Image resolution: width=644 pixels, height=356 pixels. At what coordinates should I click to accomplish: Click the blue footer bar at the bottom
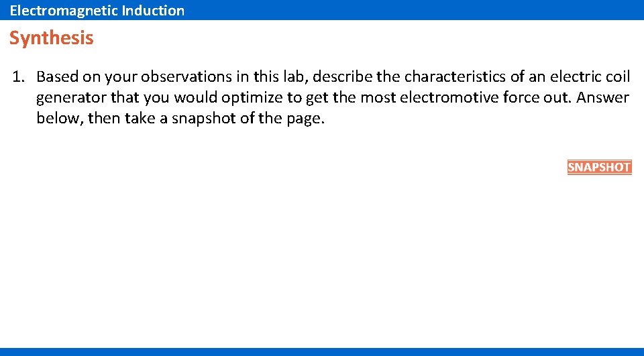click(x=322, y=352)
